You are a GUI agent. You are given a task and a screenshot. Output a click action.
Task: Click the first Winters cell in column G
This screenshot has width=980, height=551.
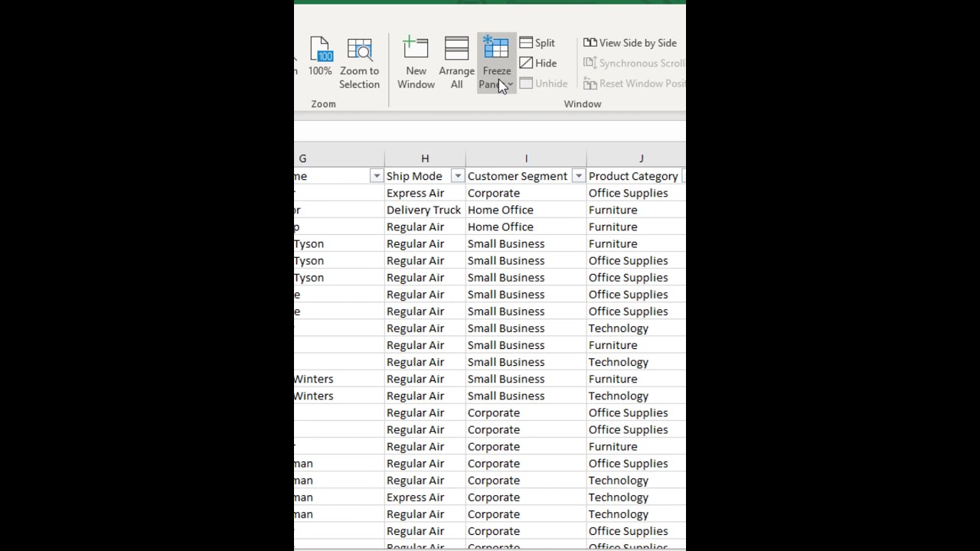point(339,379)
